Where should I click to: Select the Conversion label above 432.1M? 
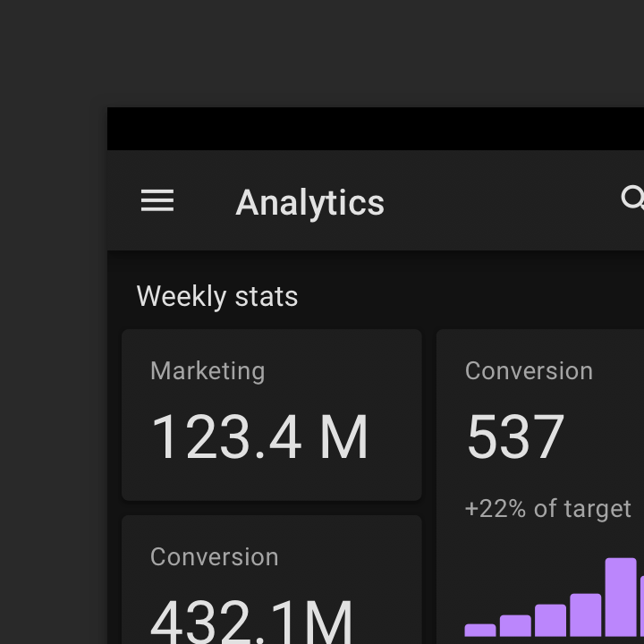[x=214, y=557]
